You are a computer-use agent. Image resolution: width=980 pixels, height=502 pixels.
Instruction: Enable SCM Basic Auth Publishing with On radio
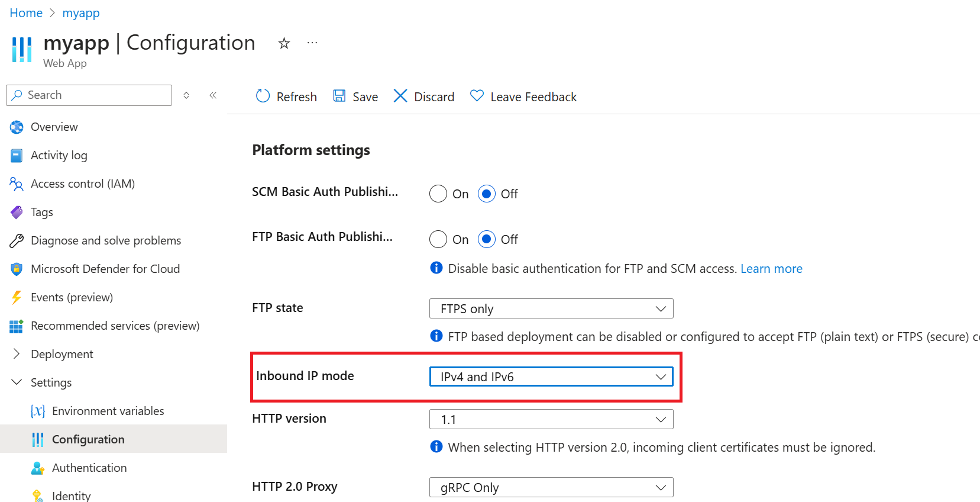tap(438, 194)
